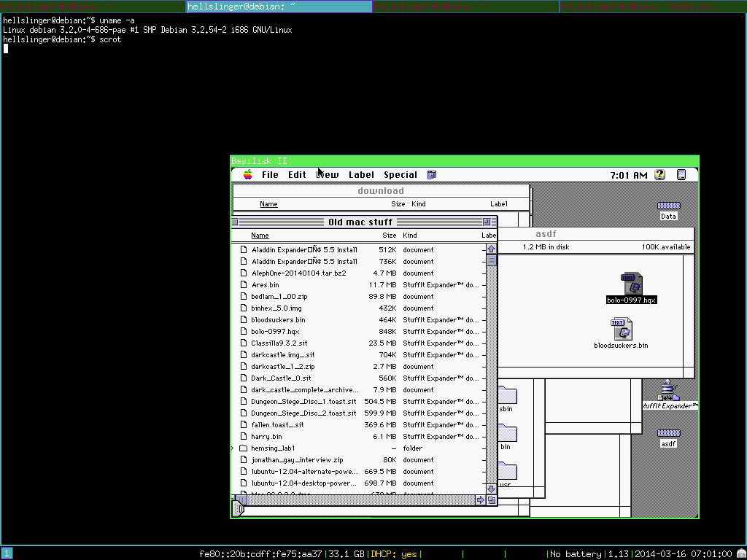Open the View menu under the cursor
The width and height of the screenshot is (747, 560).
pos(328,175)
